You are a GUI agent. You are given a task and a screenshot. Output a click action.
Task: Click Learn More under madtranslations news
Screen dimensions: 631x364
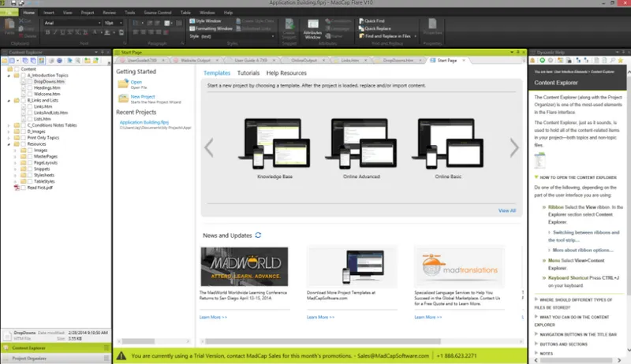428,317
